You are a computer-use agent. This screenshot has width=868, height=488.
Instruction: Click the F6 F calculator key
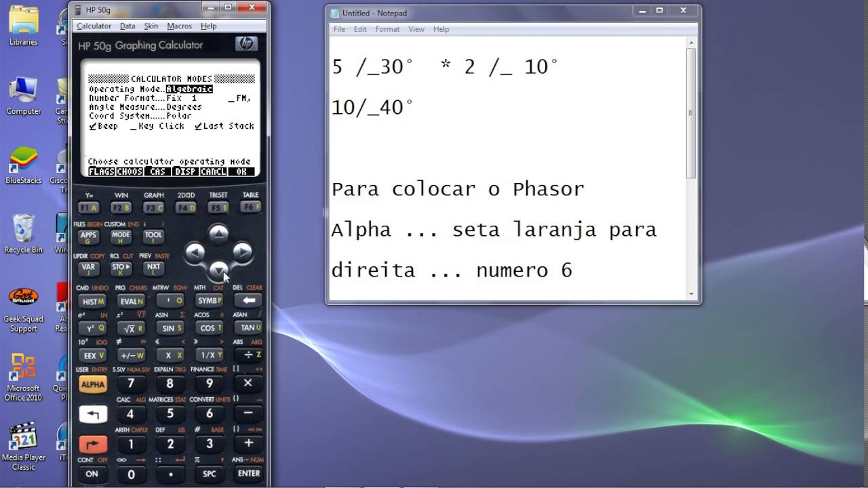click(250, 207)
